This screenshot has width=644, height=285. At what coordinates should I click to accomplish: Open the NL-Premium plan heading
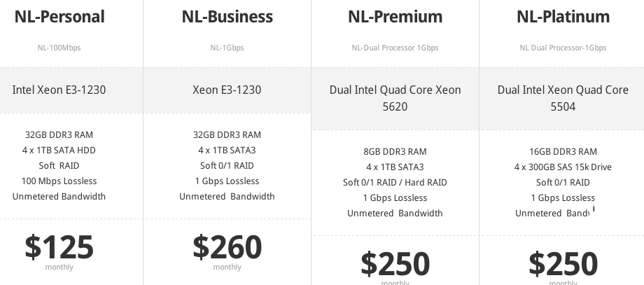tap(395, 16)
